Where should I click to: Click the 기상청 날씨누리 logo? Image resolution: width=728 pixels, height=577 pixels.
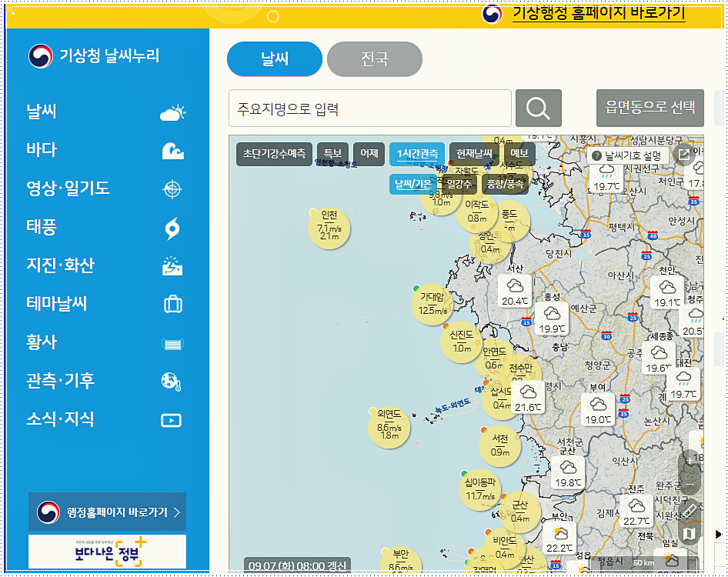[94, 56]
